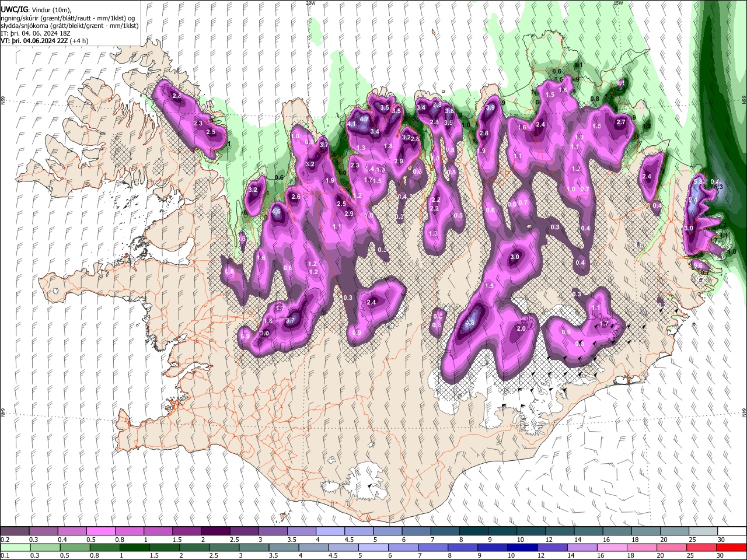Pick upper scale swatch between 0.2 and 0.3
This screenshot has width=747, height=560.
15,531
